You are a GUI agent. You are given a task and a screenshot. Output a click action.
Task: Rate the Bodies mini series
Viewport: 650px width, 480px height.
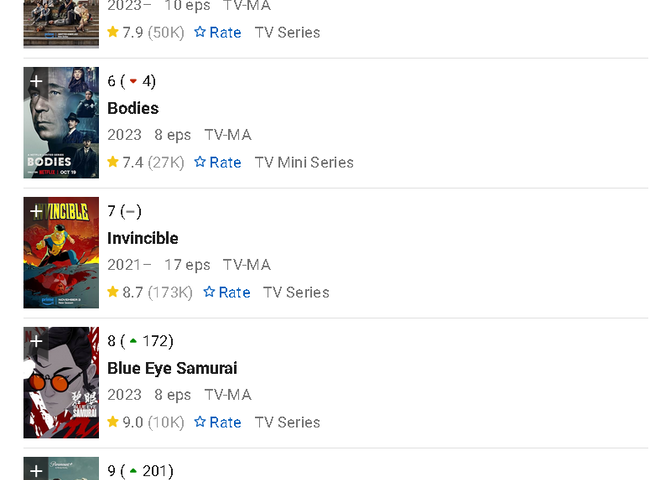pyautogui.click(x=218, y=162)
